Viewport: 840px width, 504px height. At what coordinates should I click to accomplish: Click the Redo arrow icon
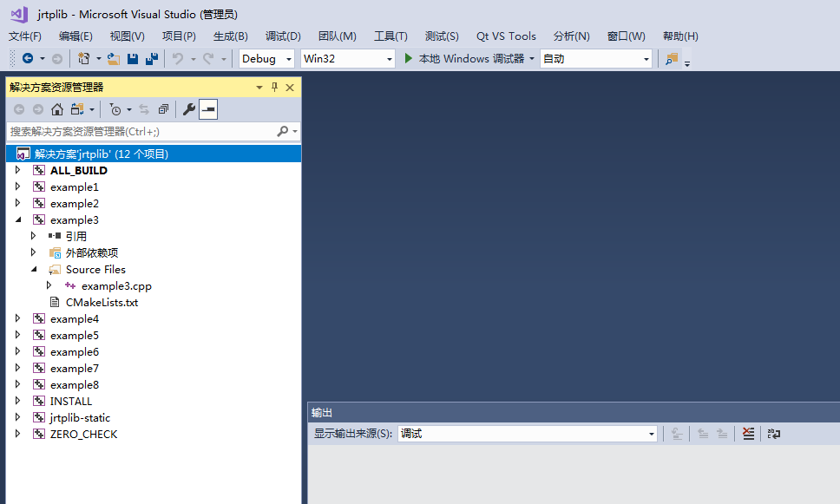tap(208, 58)
